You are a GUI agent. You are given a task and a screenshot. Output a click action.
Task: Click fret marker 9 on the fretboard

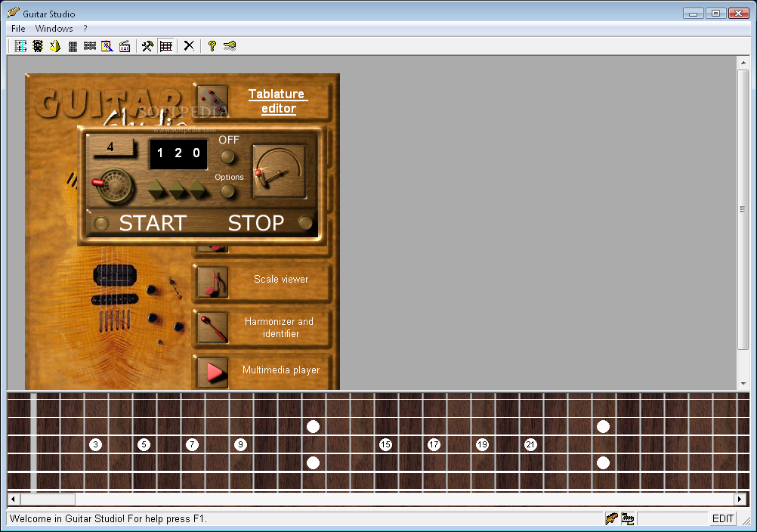click(x=240, y=444)
